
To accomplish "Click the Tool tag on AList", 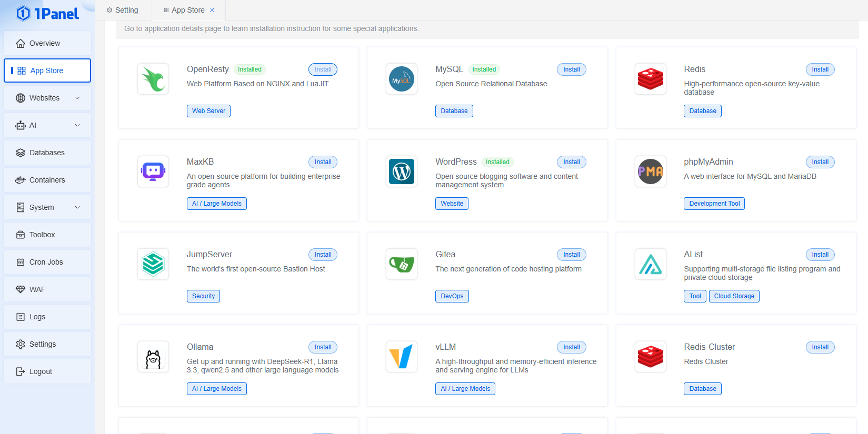I will (695, 296).
